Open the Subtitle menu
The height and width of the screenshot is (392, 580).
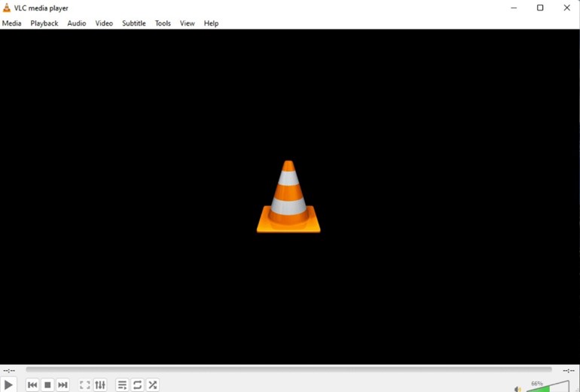point(134,23)
